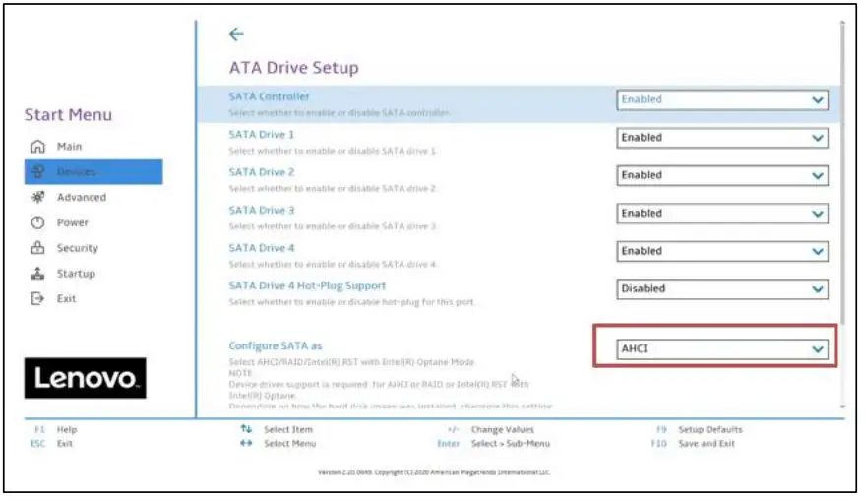The height and width of the screenshot is (501, 868).
Task: Click the up-down arrows icon beside Select Item
Action: pyautogui.click(x=246, y=429)
